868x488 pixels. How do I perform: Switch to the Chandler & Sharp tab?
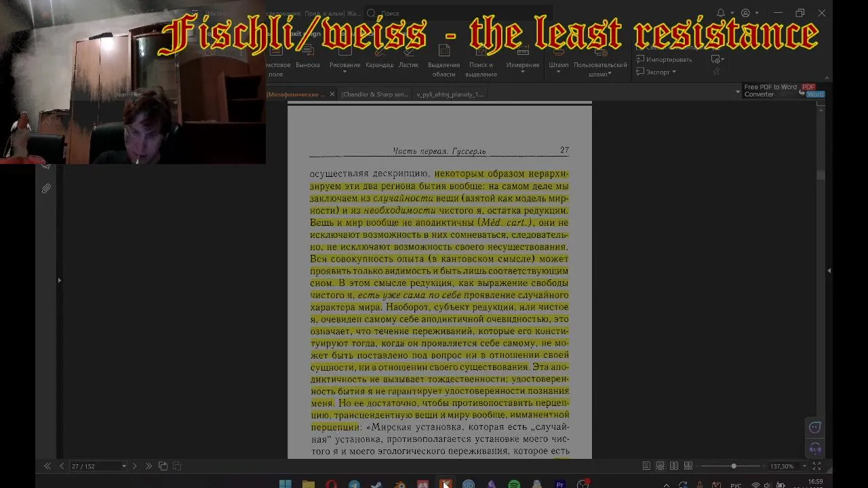tap(374, 94)
